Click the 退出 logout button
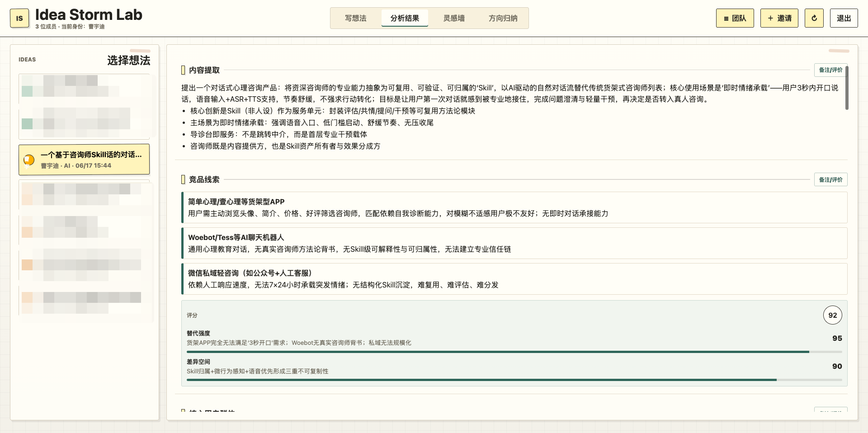 [x=844, y=18]
